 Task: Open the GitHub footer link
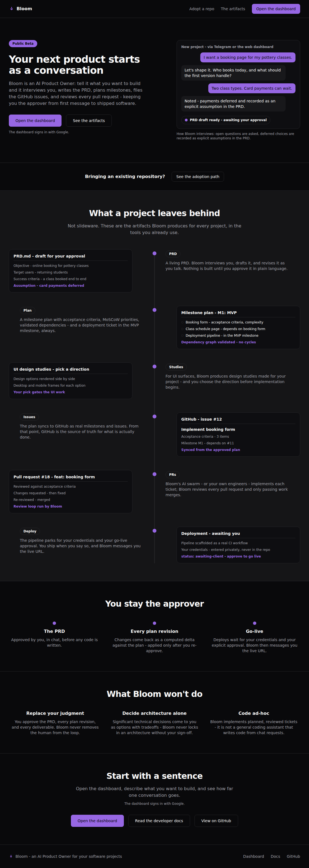(293, 856)
